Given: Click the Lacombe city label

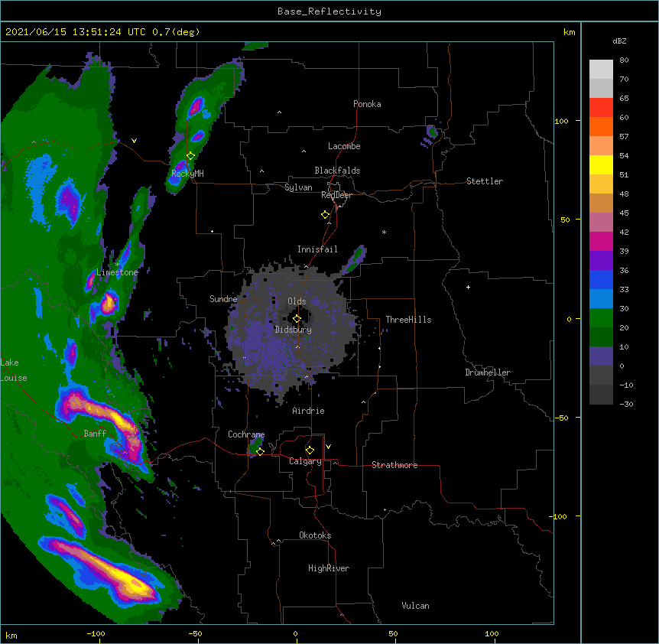Looking at the screenshot, I should click(x=344, y=146).
